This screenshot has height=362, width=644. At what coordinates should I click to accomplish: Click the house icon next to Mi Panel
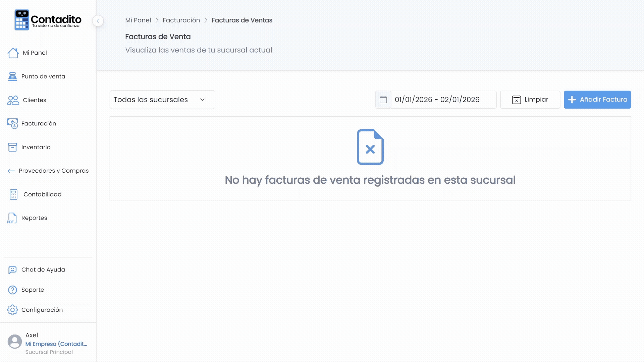pos(13,53)
